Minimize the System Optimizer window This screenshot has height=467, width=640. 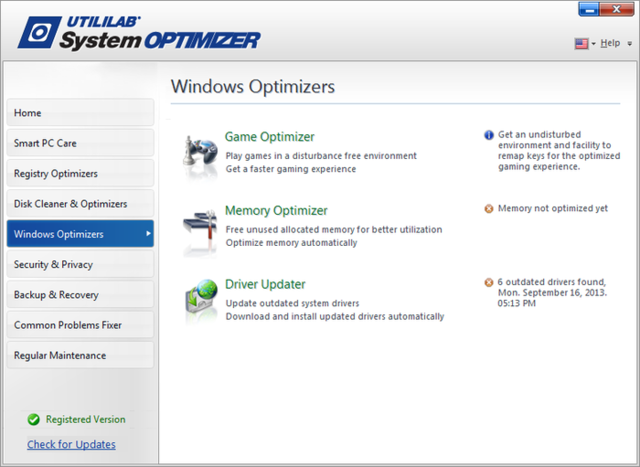pos(589,9)
